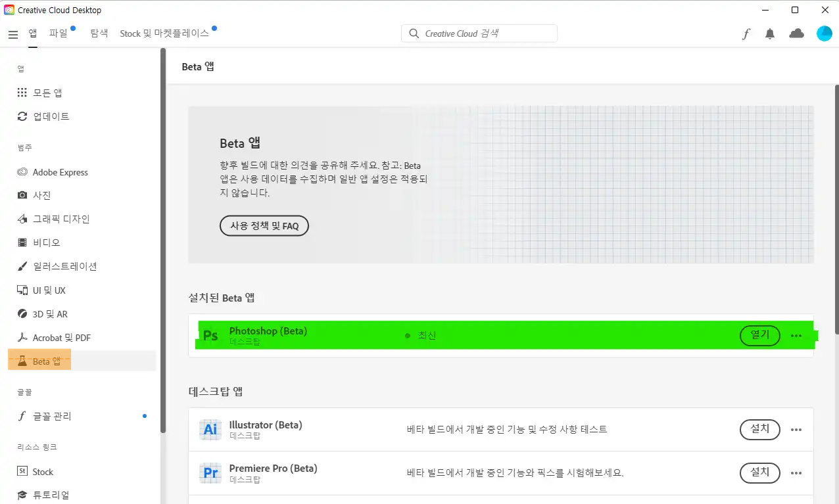
Task: Click the 최신 status text
Action: pos(427,336)
